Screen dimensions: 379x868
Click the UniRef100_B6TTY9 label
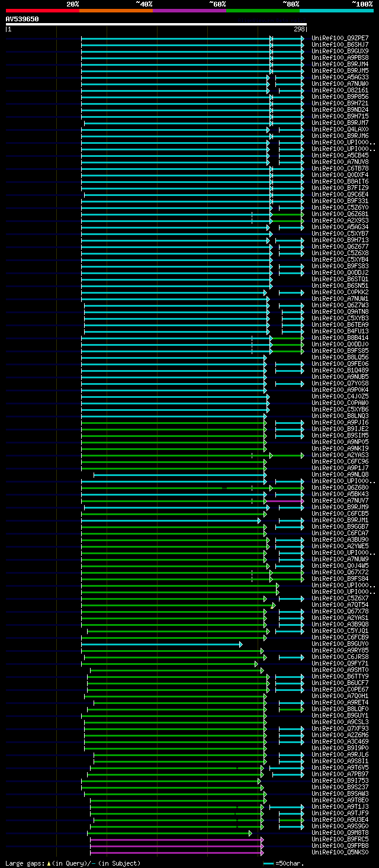[x=340, y=676]
